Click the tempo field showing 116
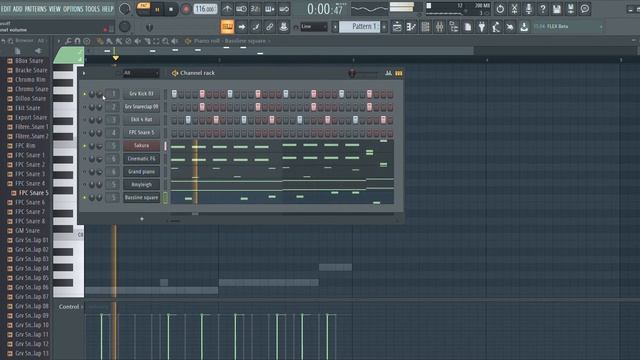 pyautogui.click(x=205, y=9)
